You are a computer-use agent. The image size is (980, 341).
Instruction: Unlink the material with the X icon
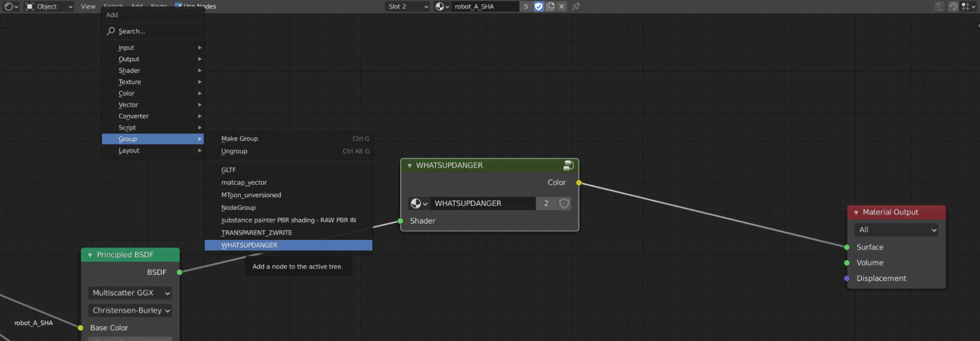pos(562,6)
